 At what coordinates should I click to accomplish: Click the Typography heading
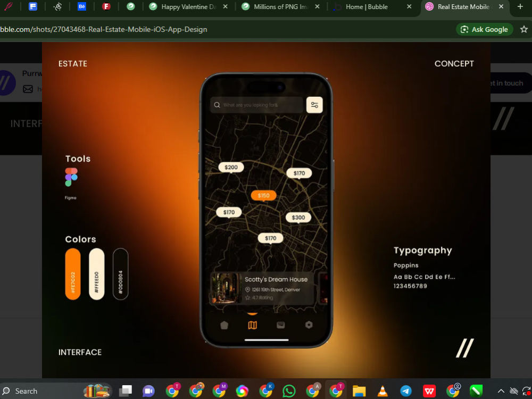[x=423, y=251]
